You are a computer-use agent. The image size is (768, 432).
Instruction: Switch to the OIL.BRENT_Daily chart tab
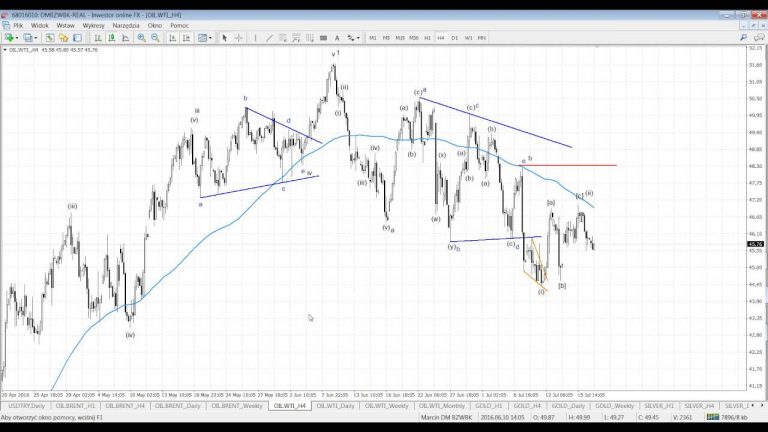pos(177,406)
